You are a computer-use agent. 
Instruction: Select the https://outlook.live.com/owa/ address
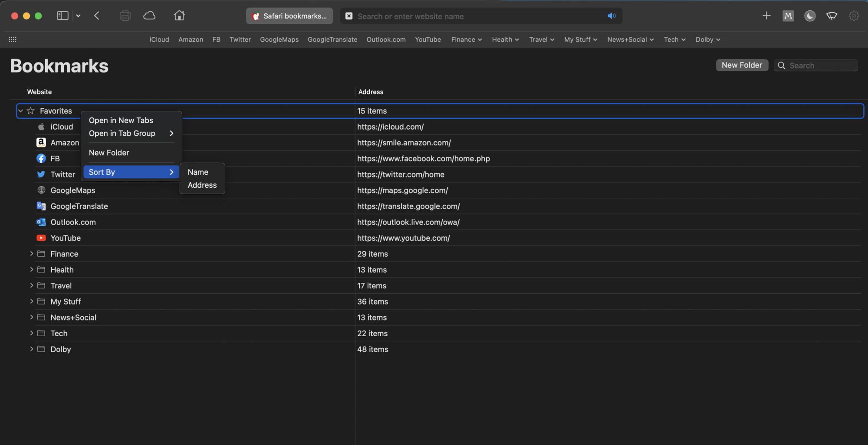(408, 222)
